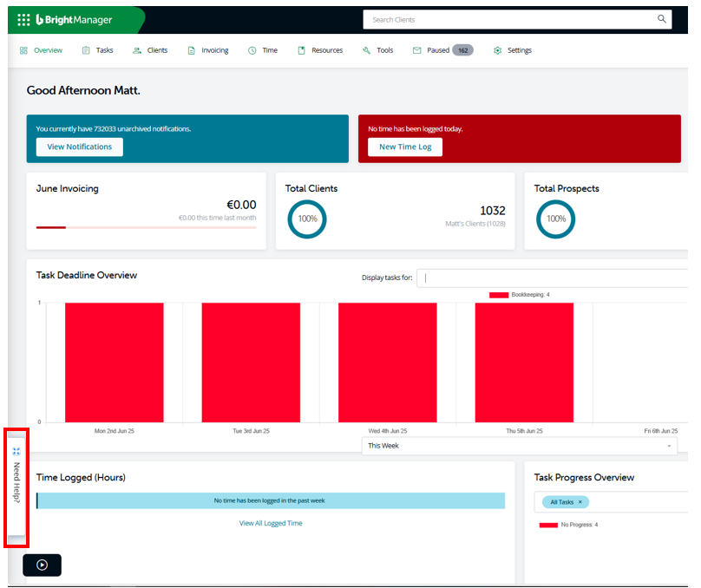Click the View Notifications button

(x=80, y=147)
